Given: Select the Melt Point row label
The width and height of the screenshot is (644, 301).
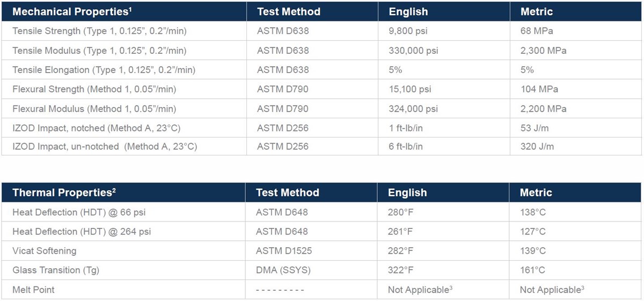Looking at the screenshot, I should pyautogui.click(x=33, y=290).
